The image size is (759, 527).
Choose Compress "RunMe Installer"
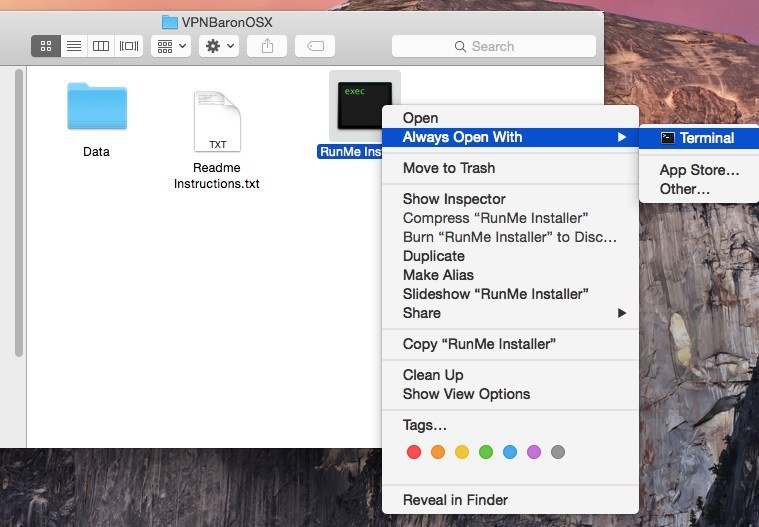(510, 218)
